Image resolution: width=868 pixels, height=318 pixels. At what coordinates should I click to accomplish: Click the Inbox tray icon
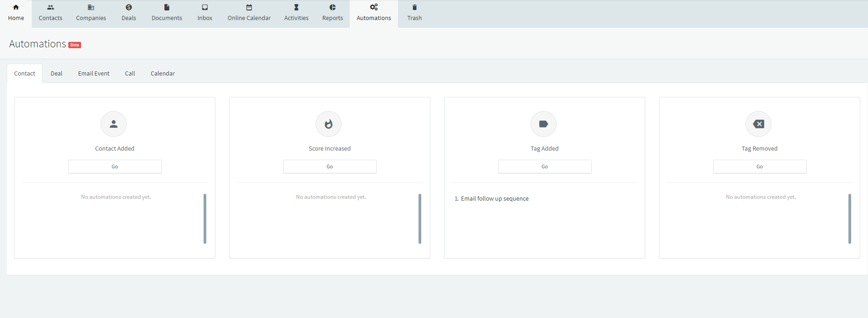tap(205, 7)
